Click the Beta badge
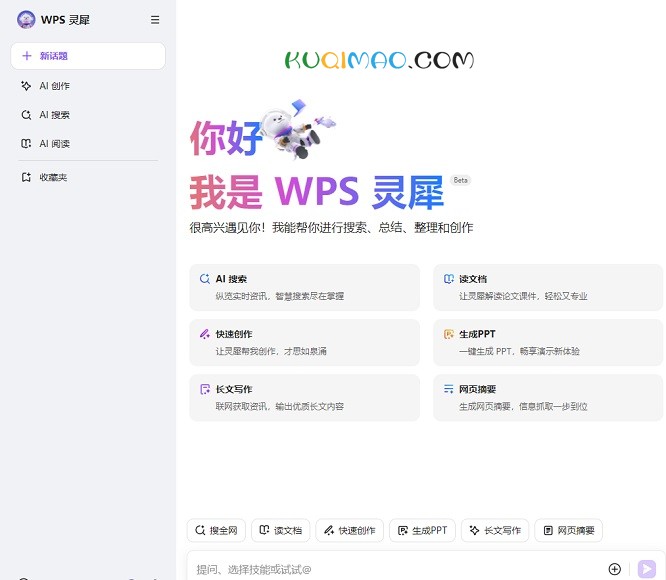 coord(460,180)
